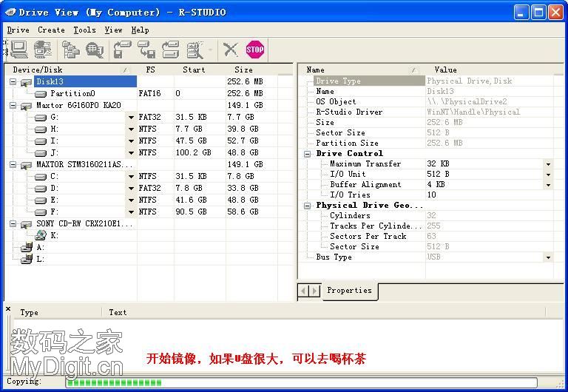Image resolution: width=568 pixels, height=392 pixels.
Task: Click the virtual volume set toolbar icon
Action: (195, 50)
